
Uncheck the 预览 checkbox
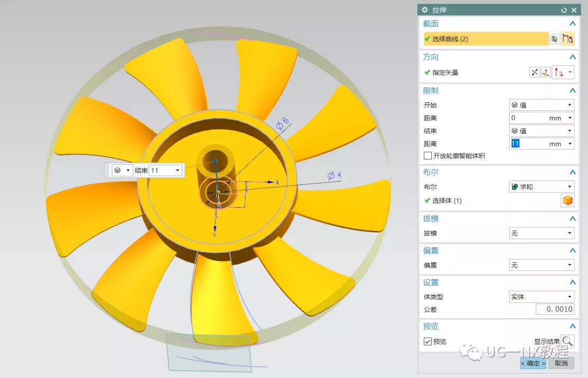pyautogui.click(x=427, y=341)
